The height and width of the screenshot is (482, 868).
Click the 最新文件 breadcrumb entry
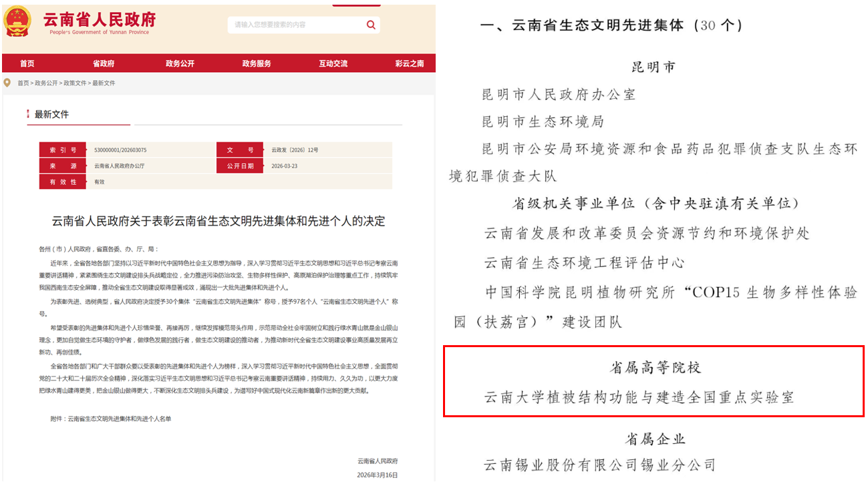pos(104,83)
